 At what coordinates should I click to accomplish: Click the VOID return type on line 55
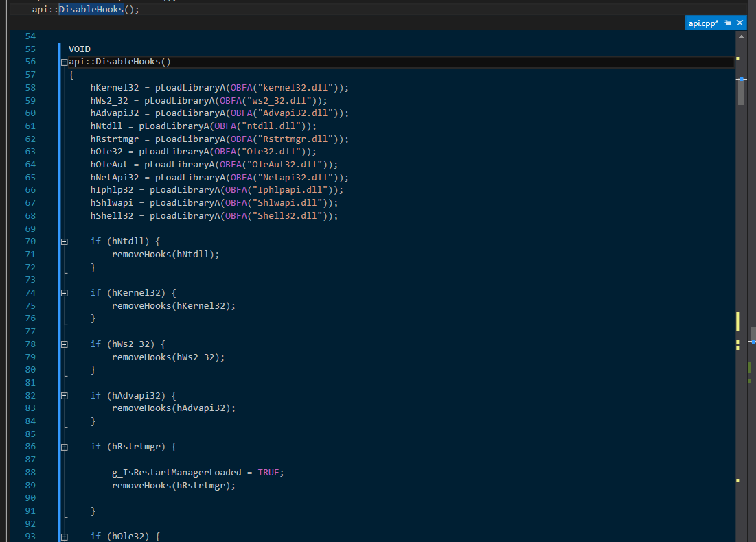coord(80,49)
